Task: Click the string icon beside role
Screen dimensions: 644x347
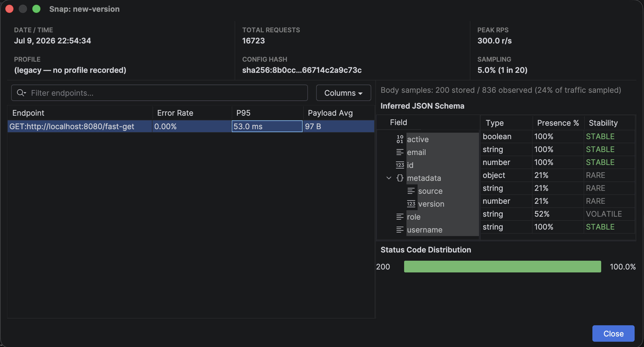Action: point(400,217)
